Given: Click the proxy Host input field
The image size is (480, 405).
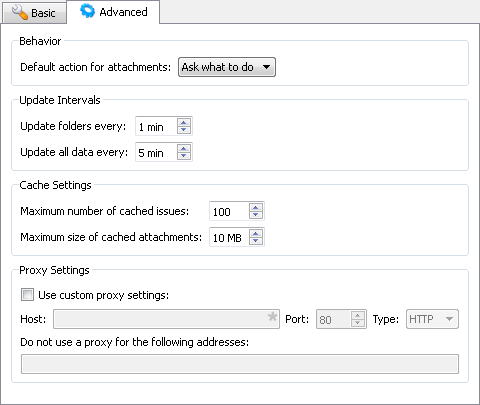Looking at the screenshot, I should [x=166, y=319].
